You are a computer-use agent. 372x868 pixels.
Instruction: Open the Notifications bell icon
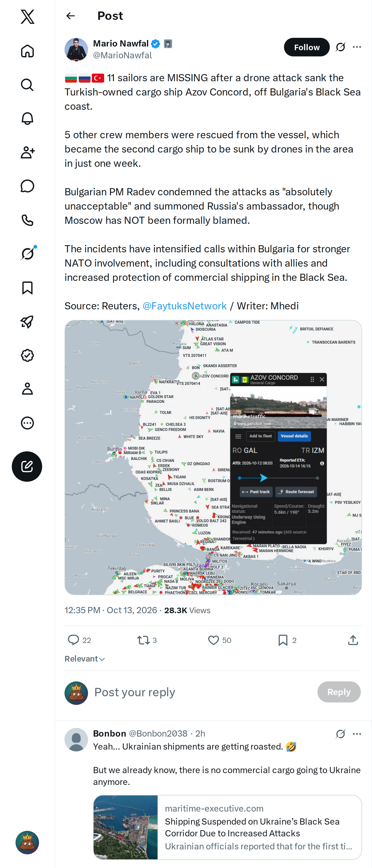(x=27, y=119)
